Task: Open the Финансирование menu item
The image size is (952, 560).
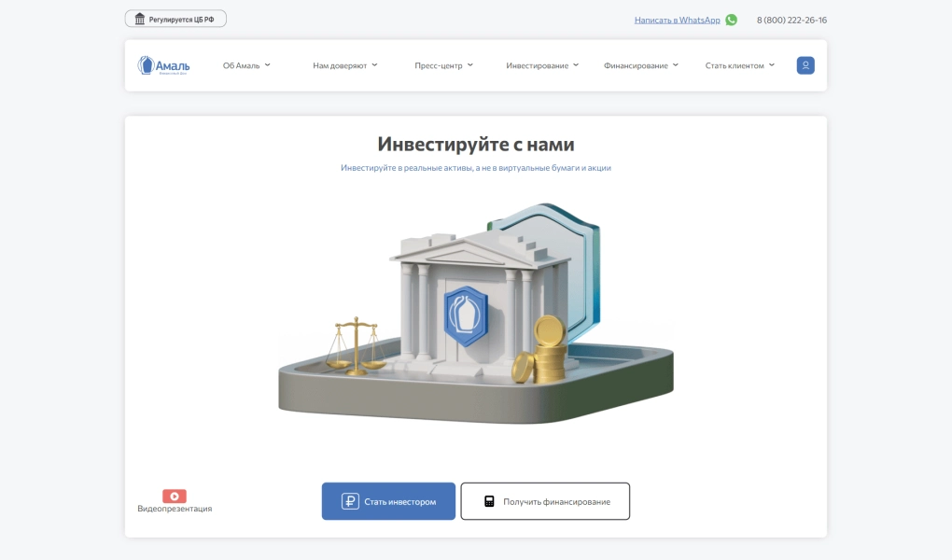Action: pyautogui.click(x=636, y=65)
